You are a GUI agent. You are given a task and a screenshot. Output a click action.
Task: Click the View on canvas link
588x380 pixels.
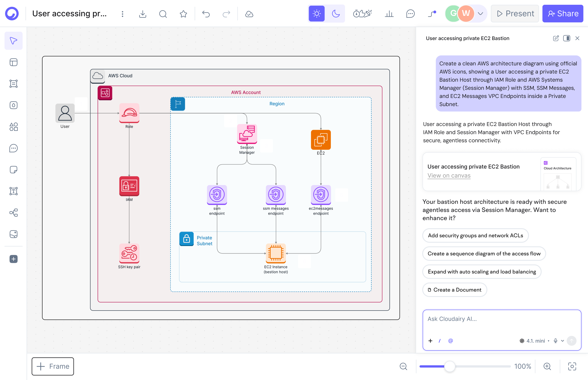click(x=449, y=176)
